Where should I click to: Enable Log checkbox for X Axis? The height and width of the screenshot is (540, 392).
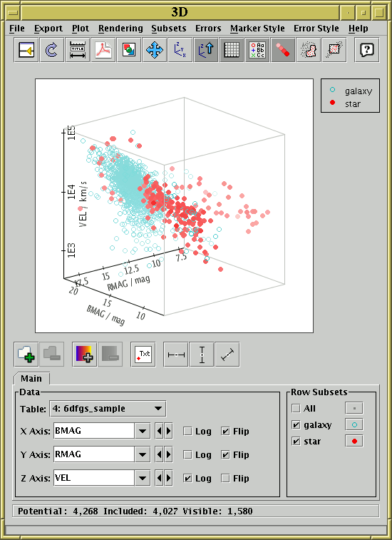pos(187,431)
